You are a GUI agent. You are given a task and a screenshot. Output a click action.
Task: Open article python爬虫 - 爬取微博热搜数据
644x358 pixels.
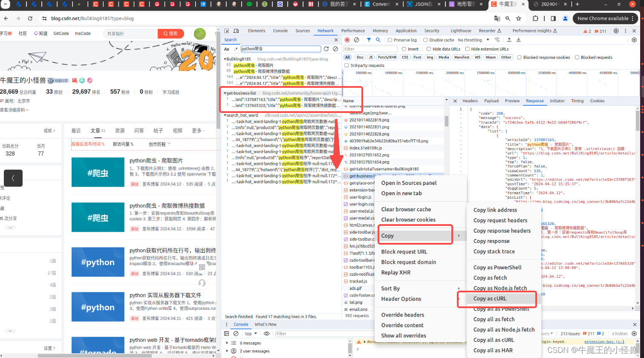(167, 205)
